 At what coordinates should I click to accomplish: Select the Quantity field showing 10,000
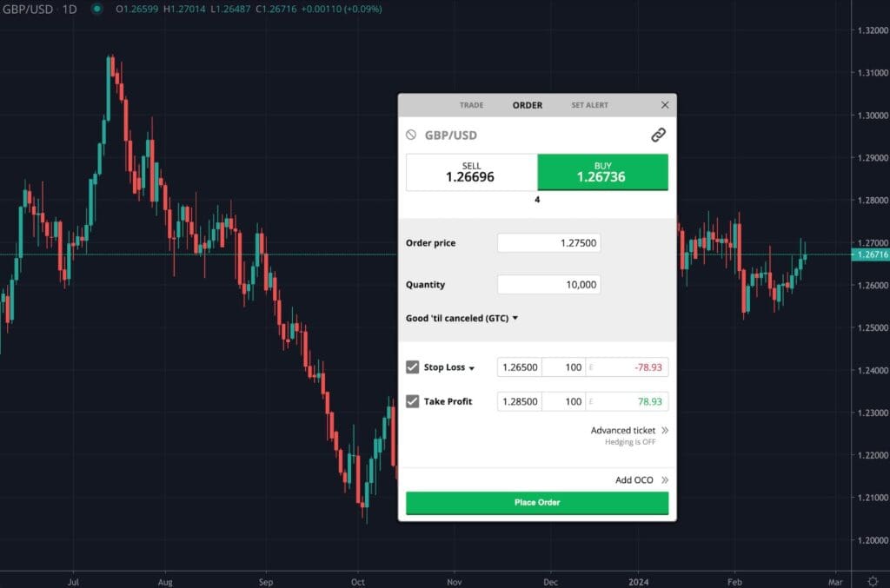[x=548, y=284]
